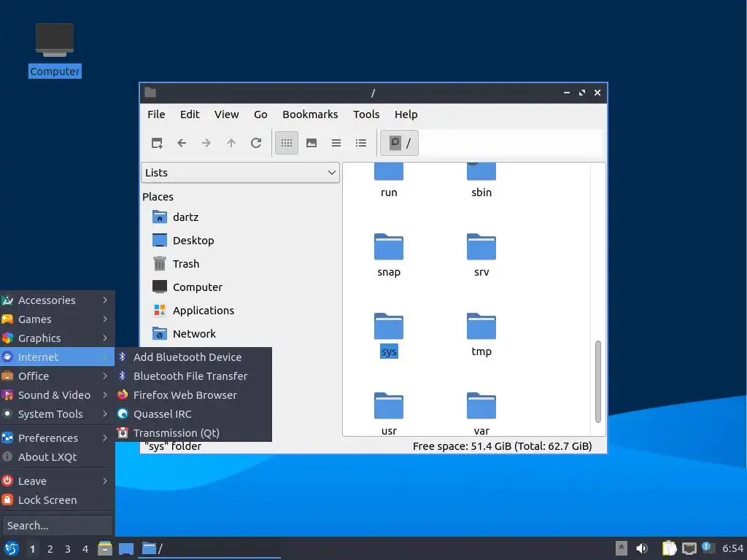Expand the Accessories submenu
Screen dimensions: 747x560
pyautogui.click(x=57, y=300)
